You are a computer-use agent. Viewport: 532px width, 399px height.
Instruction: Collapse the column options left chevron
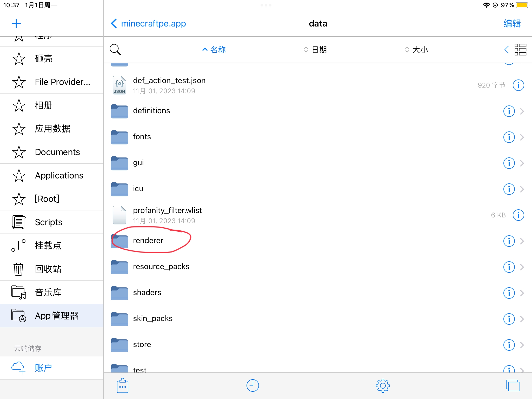pos(506,50)
